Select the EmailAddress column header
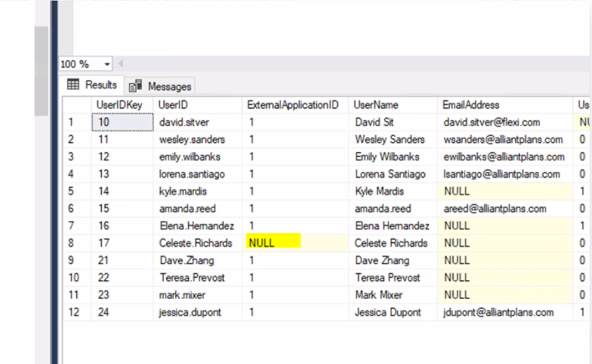Viewport: 592px width, 364px height. pyautogui.click(x=505, y=105)
